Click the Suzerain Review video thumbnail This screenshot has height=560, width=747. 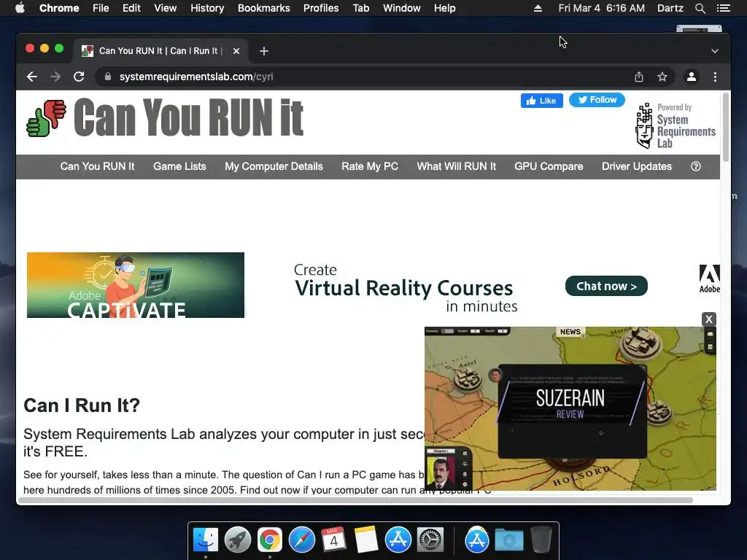pyautogui.click(x=570, y=408)
